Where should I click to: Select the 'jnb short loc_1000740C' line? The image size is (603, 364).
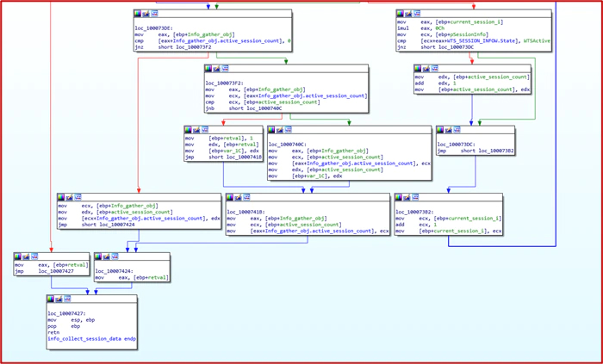coord(244,108)
